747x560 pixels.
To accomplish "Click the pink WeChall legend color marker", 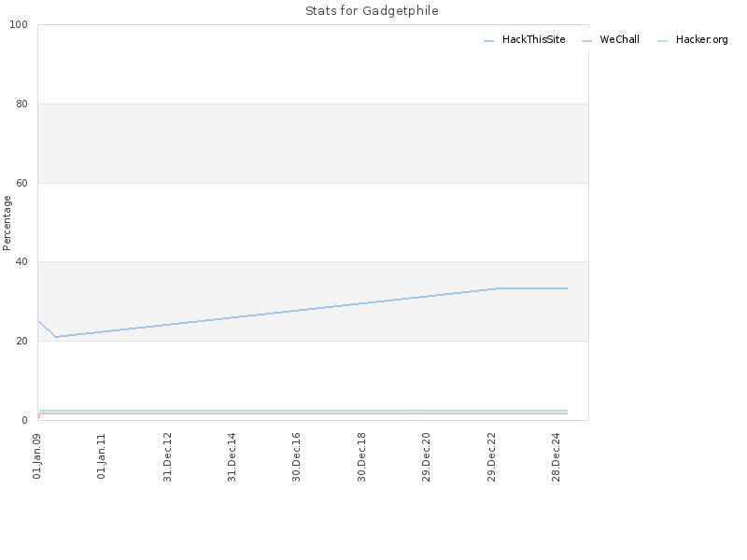I will pyautogui.click(x=587, y=41).
